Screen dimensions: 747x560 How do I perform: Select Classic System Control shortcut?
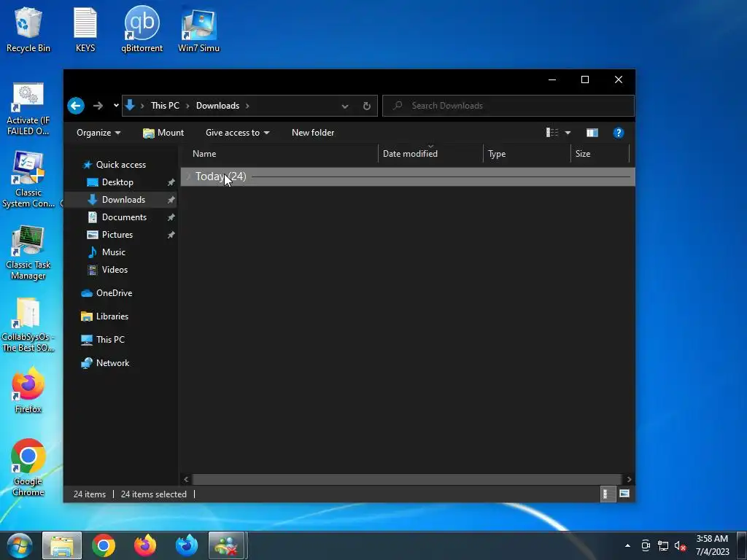(28, 180)
